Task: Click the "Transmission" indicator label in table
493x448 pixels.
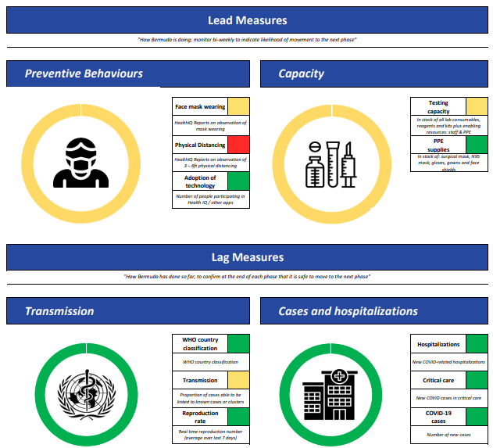Action: click(x=200, y=380)
